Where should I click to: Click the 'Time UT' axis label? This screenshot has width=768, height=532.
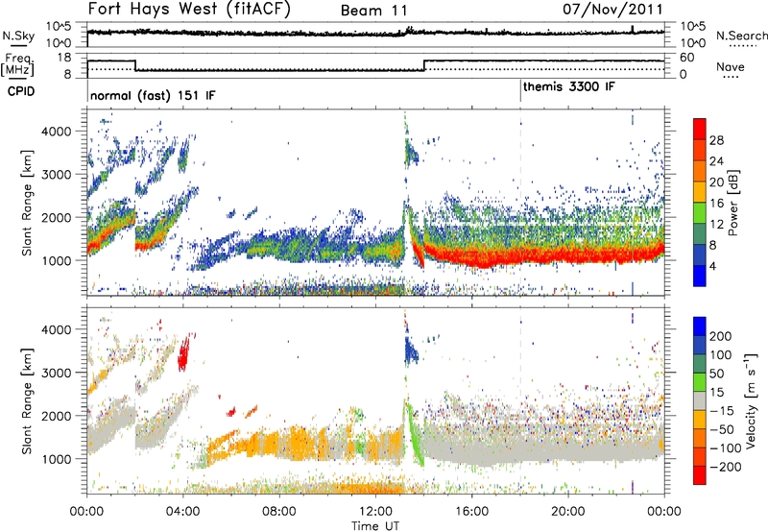click(375, 526)
